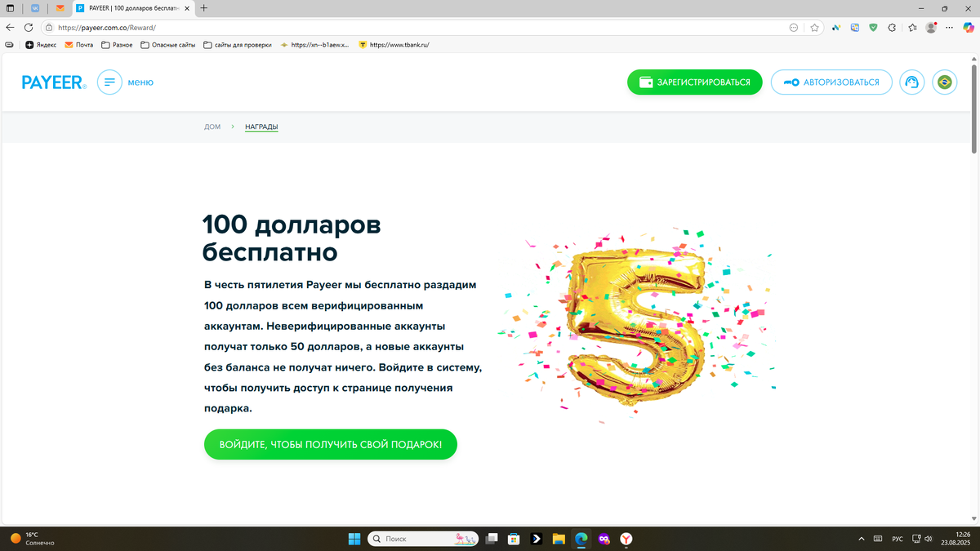980x551 pixels.
Task: View site info via the address bar lock icon
Action: click(x=49, y=27)
